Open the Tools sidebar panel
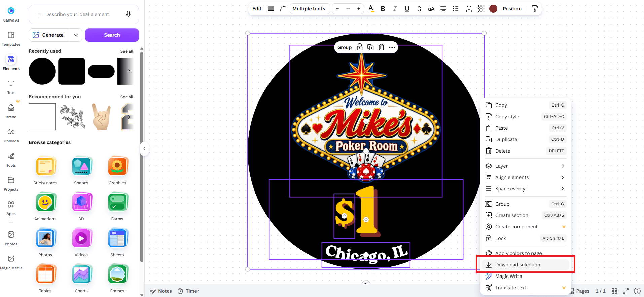This screenshot has height=297, width=644. coord(11,160)
